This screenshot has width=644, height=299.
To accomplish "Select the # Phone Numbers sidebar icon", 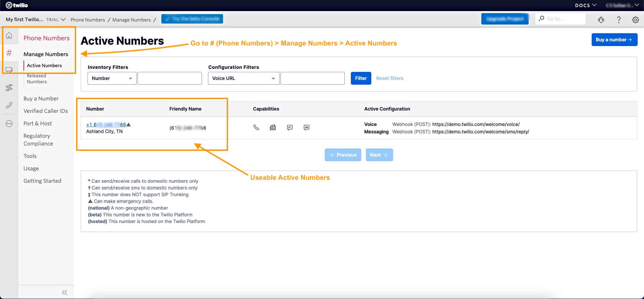I will tap(9, 53).
